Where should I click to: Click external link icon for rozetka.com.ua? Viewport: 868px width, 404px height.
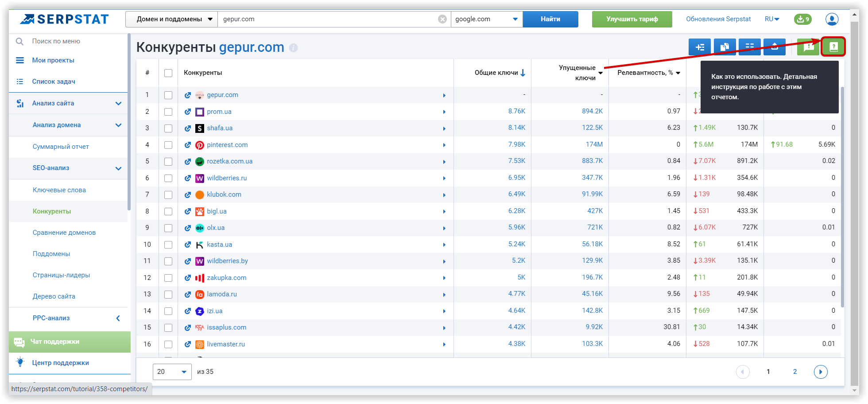pyautogui.click(x=188, y=161)
